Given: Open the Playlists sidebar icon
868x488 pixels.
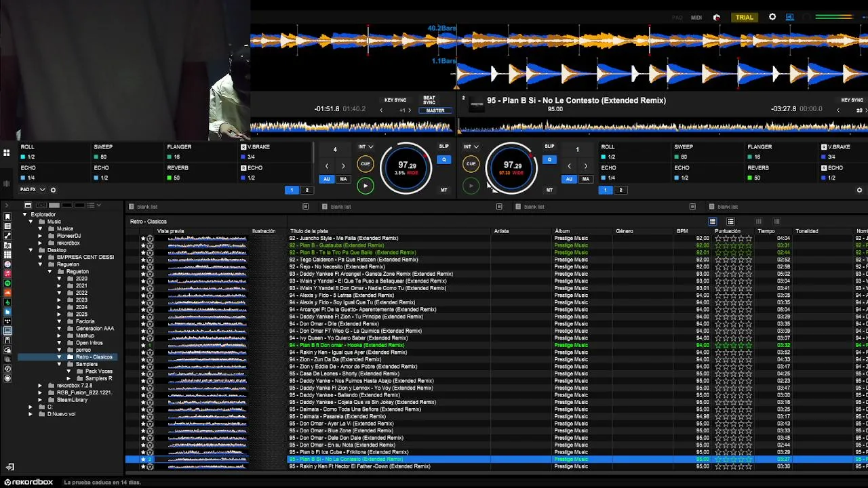Looking at the screenshot, I should pyautogui.click(x=7, y=226).
